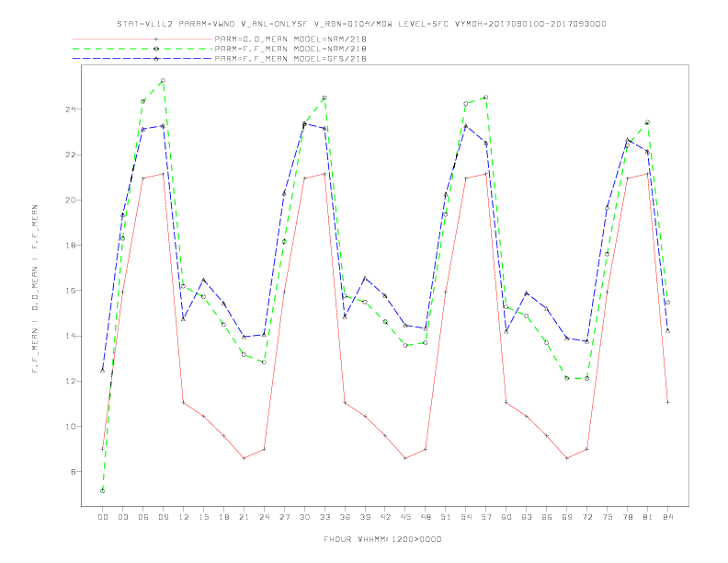Click x-axis tick label 51
The height and width of the screenshot is (563, 728).
click(x=446, y=517)
